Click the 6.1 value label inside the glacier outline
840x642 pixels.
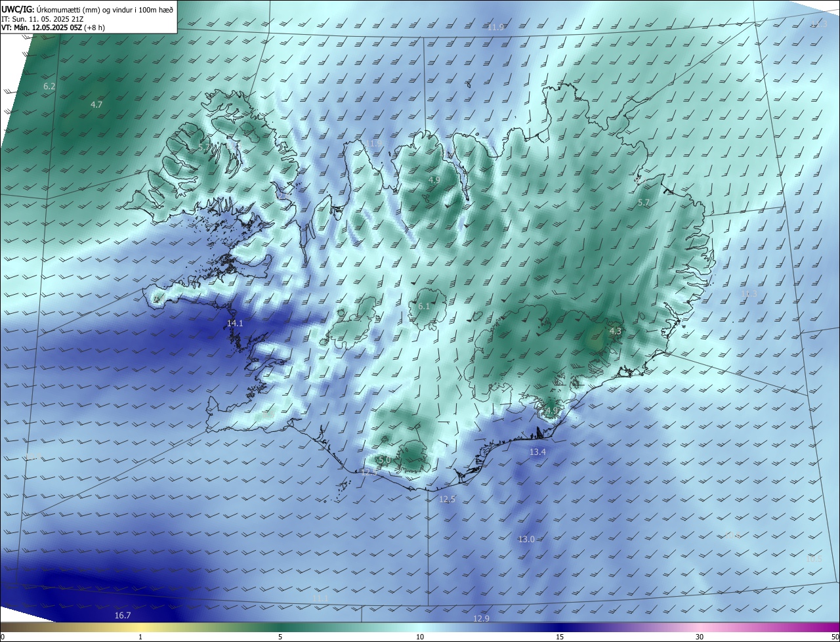(424, 307)
